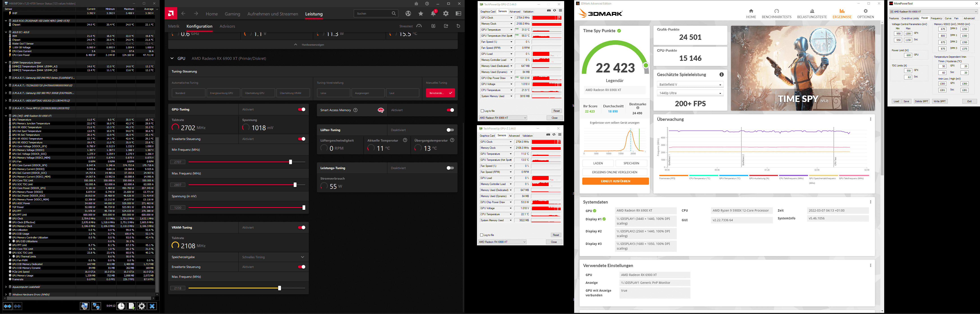Click HWiNFO clock reset timer icon
The height and width of the screenshot is (314, 980).
click(x=121, y=306)
